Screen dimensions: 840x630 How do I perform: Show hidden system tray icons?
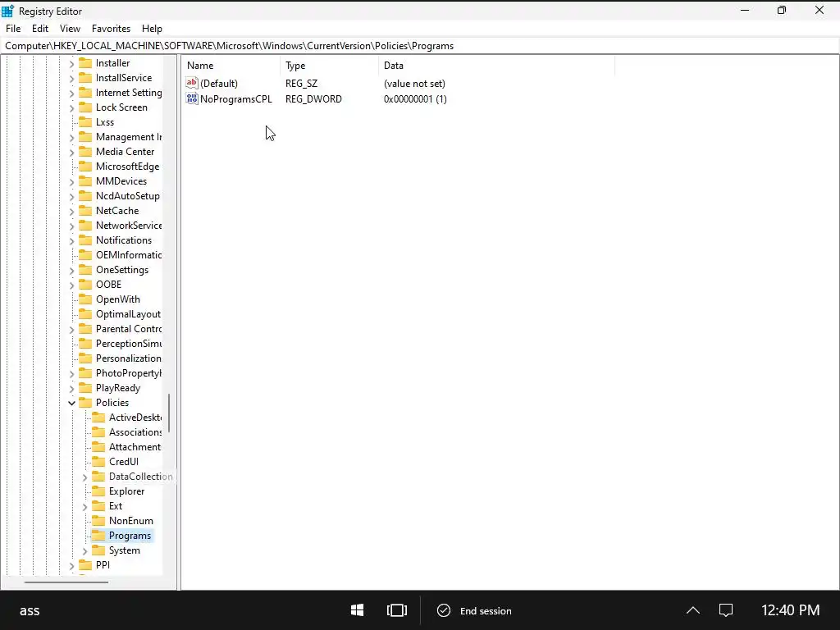(x=692, y=610)
